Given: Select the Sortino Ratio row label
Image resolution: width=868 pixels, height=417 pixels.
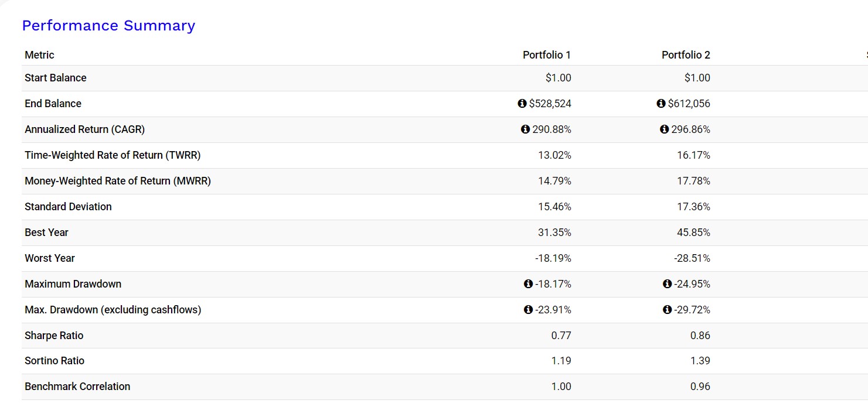Looking at the screenshot, I should point(55,361).
